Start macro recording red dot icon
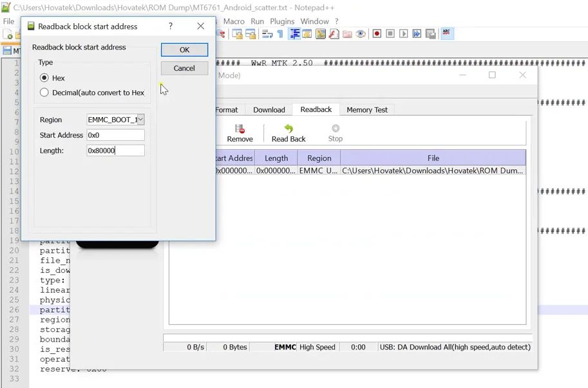The width and height of the screenshot is (588, 388). [x=377, y=33]
